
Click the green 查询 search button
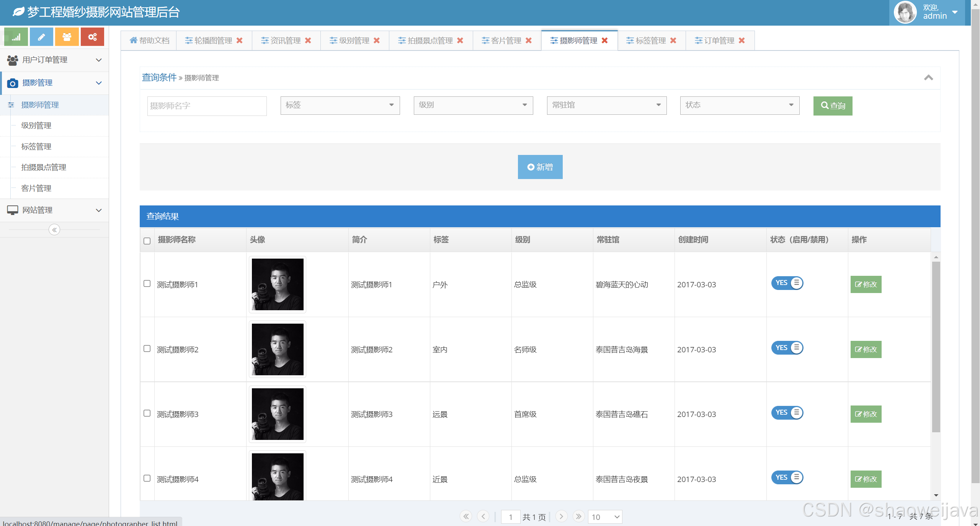(833, 106)
